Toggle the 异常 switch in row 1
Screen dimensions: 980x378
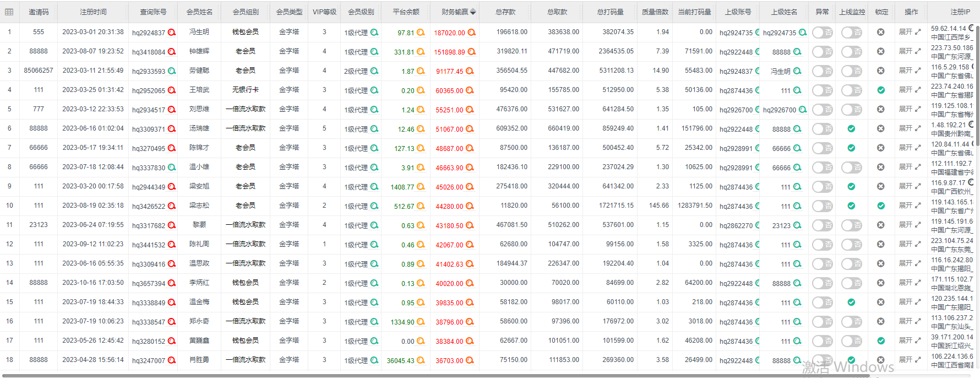point(822,33)
